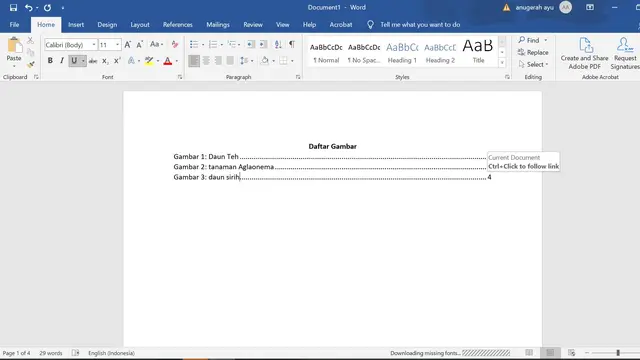Click the Numbering list icon
Viewport: 640px width, 360px height.
[x=213, y=44]
